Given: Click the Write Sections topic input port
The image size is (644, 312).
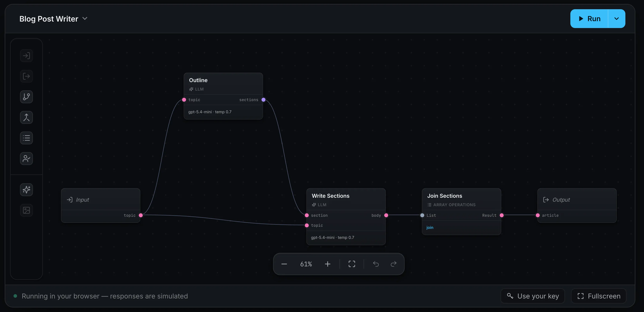Looking at the screenshot, I should point(307,225).
